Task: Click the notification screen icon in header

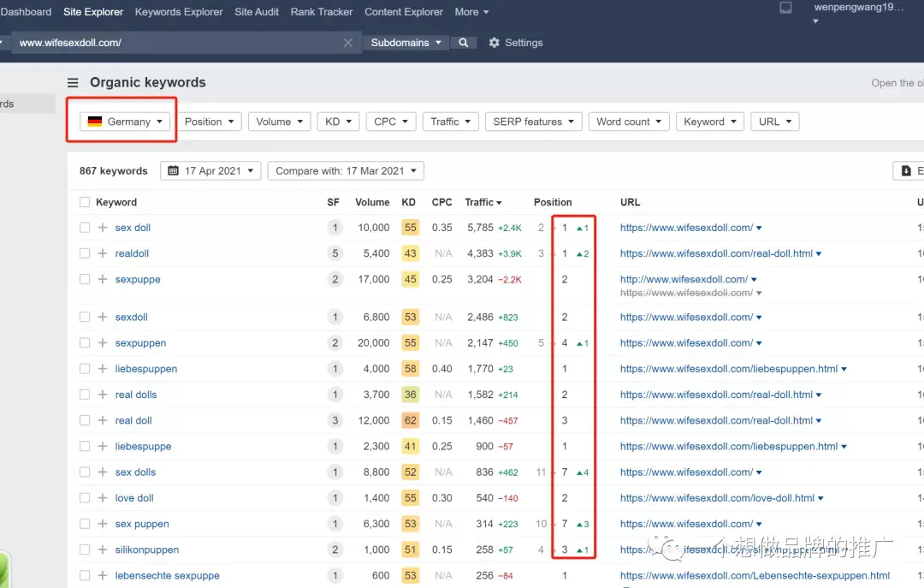Action: pyautogui.click(x=785, y=8)
